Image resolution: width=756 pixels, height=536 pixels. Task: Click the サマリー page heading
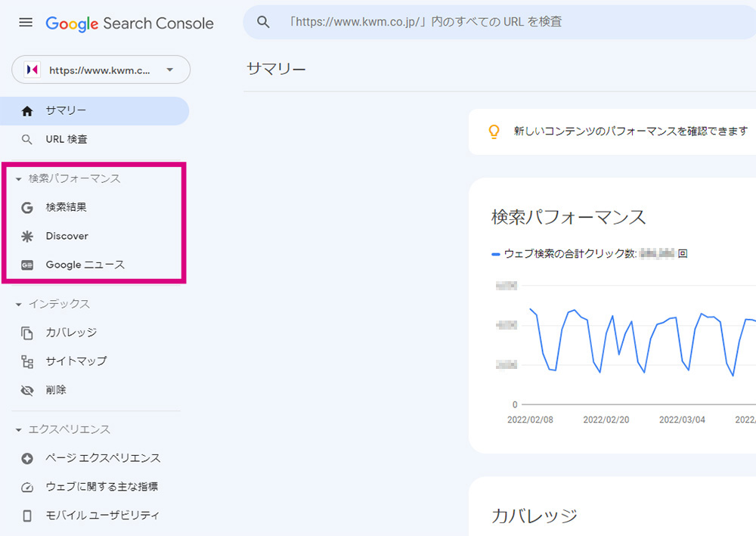click(x=276, y=70)
